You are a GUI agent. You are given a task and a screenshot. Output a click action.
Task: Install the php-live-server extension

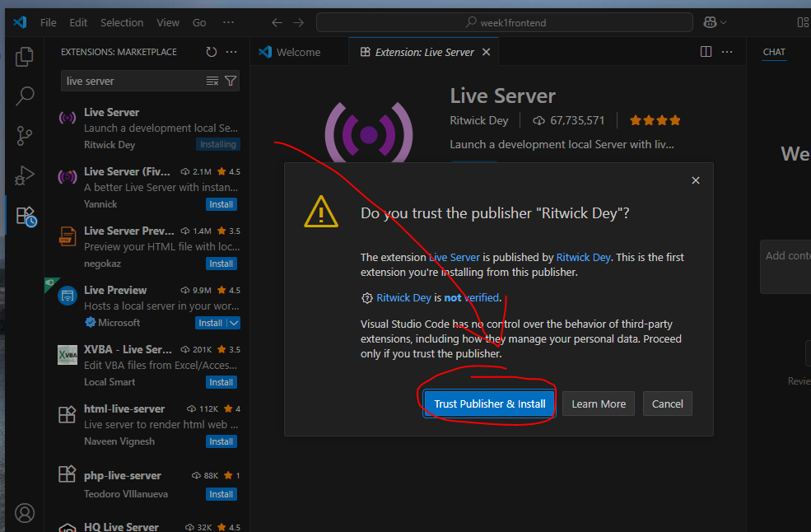221,494
